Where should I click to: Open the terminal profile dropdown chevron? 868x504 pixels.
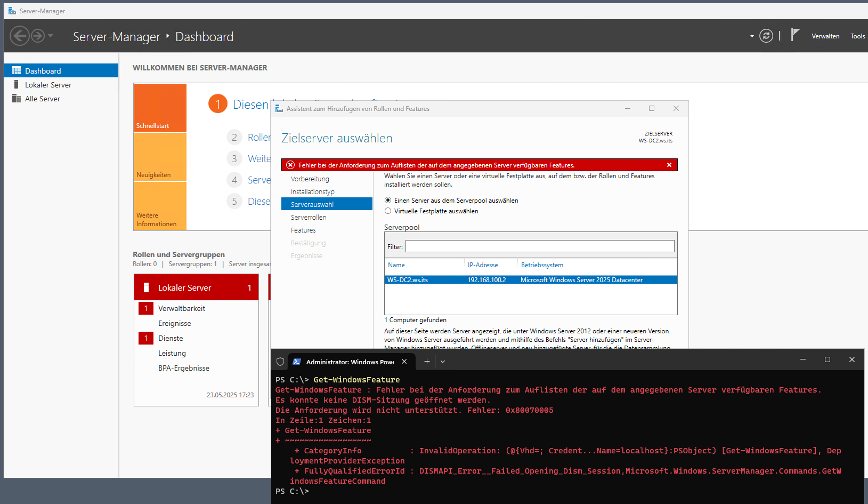[x=443, y=362]
